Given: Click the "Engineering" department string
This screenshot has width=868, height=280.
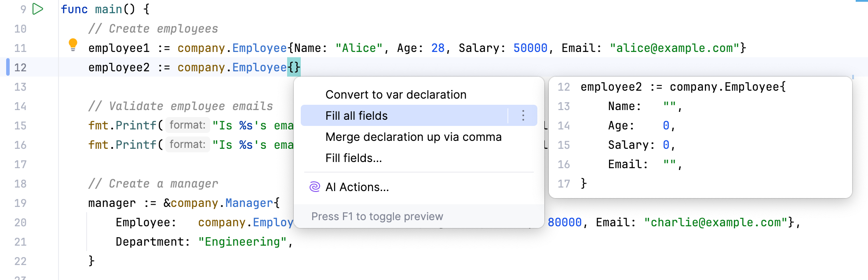Looking at the screenshot, I should tap(242, 242).
